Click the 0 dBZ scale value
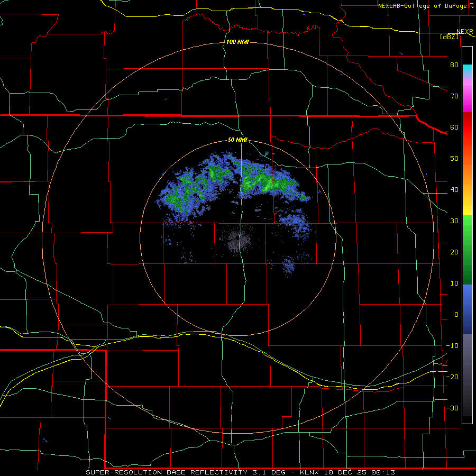The width and height of the screenshot is (476, 476). point(456,315)
